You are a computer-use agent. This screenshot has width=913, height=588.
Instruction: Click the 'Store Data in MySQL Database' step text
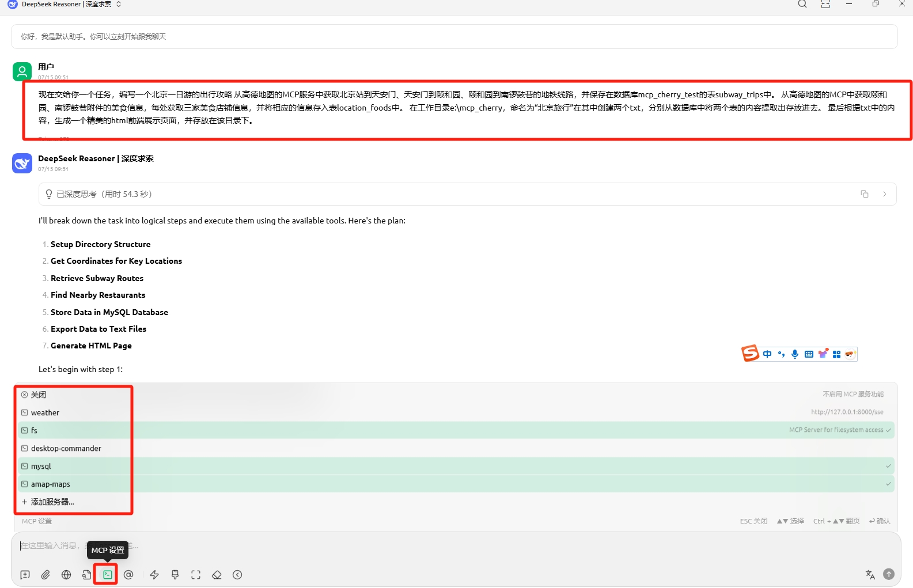[x=109, y=312]
